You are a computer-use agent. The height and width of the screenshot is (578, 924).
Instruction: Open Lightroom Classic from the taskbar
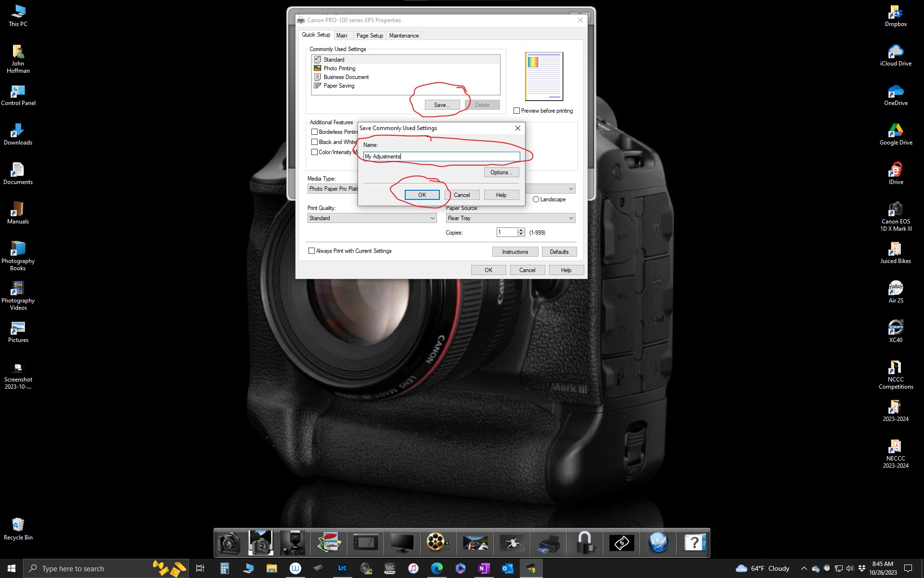tap(342, 568)
